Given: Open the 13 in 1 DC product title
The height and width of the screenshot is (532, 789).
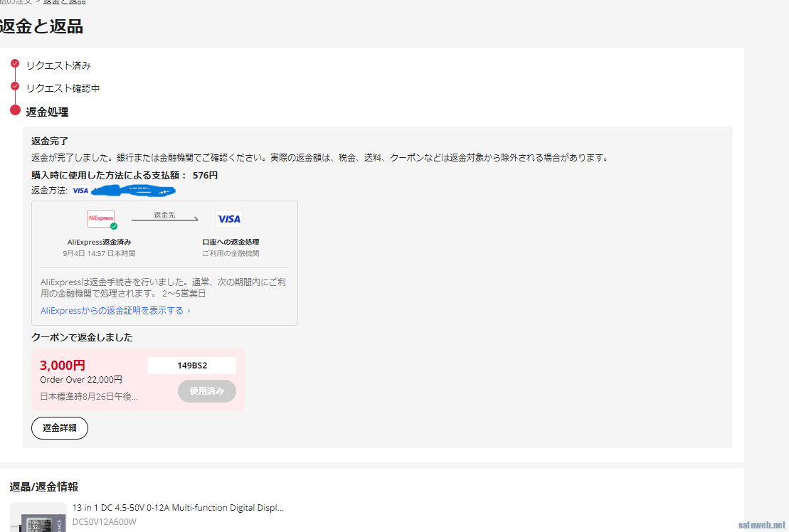Looking at the screenshot, I should (178, 508).
